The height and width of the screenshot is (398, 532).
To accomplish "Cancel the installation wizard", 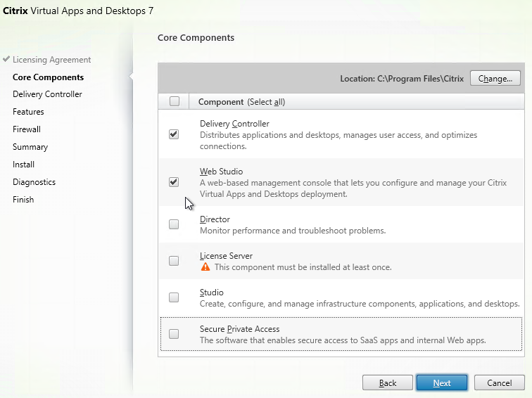I will 499,383.
